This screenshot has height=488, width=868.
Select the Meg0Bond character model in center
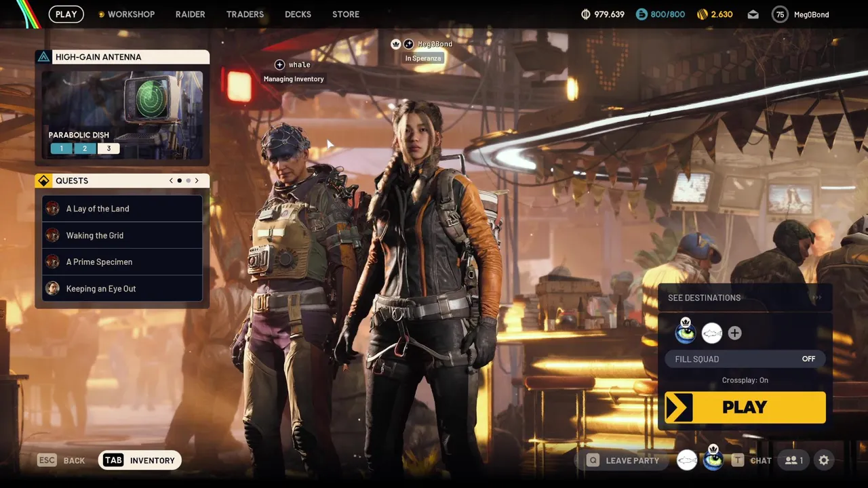click(424, 285)
